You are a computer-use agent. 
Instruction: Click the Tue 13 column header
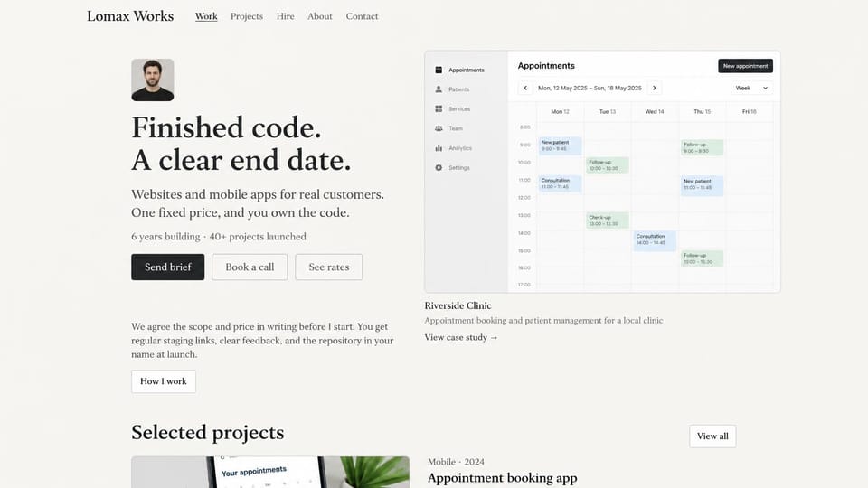tap(608, 112)
